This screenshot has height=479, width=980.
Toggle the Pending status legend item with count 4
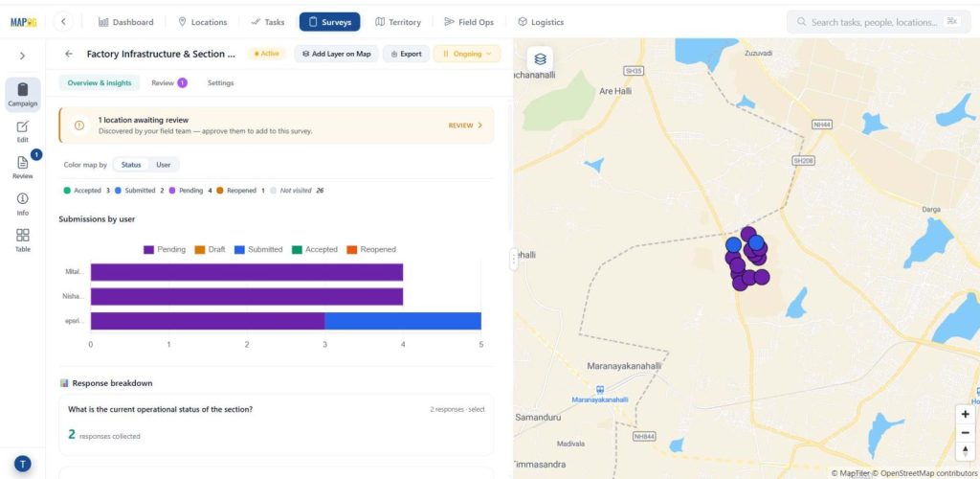pyautogui.click(x=190, y=190)
